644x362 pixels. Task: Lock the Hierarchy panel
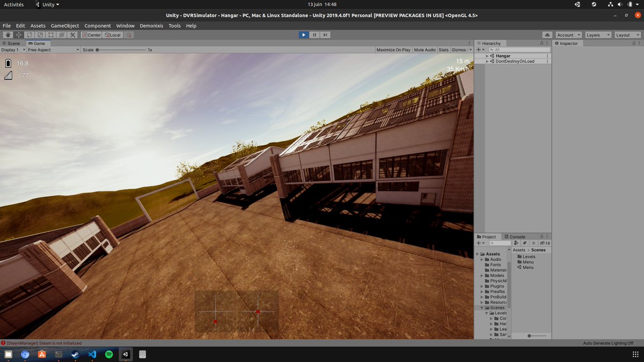pos(541,43)
